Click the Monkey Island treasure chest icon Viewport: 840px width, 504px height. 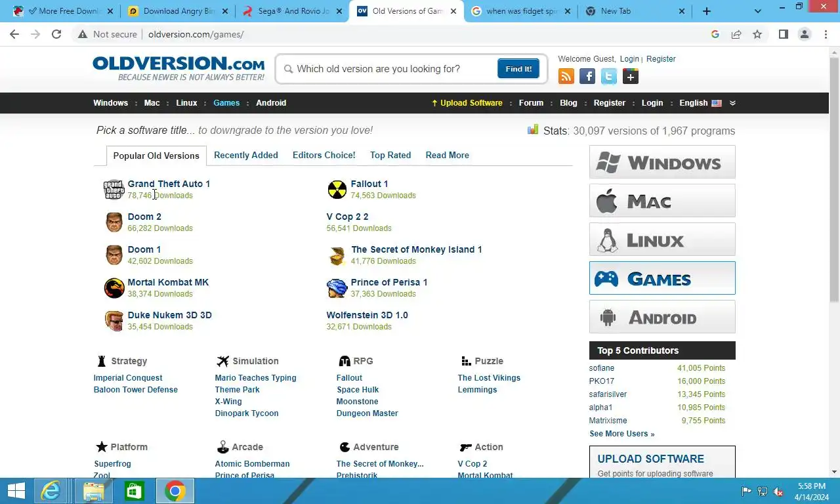click(x=337, y=256)
